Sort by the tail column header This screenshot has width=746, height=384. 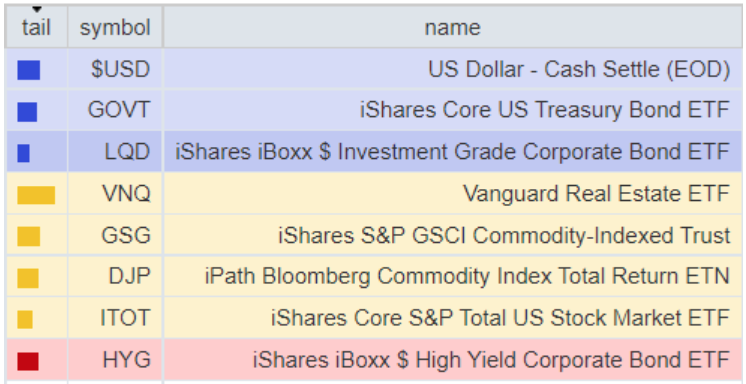pos(36,28)
